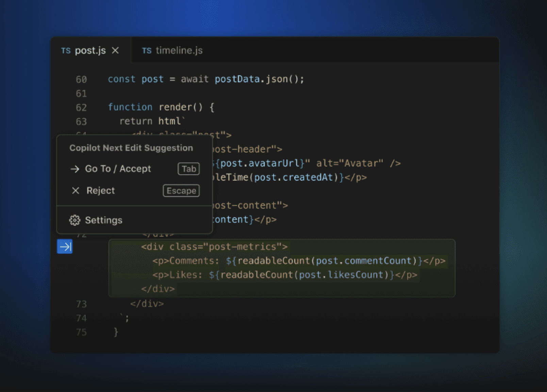Click line number 62 in the gutter
The image size is (547, 392).
click(x=81, y=108)
